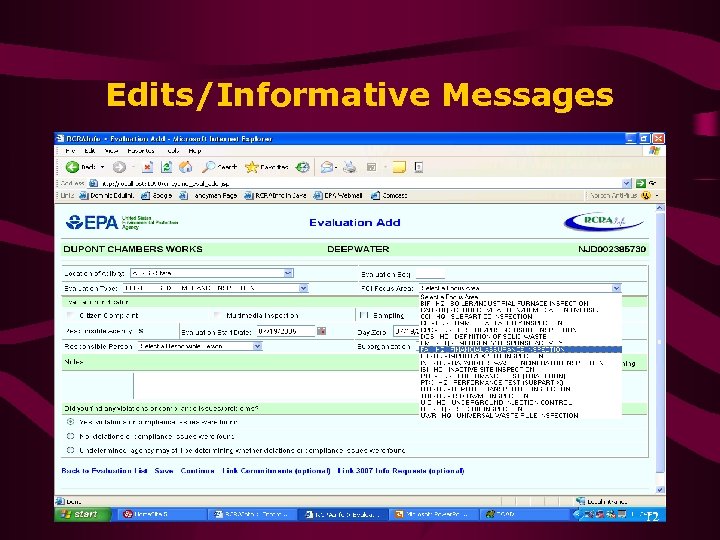
Task: Click the last toolbar icon after the note
Action: coord(419,167)
